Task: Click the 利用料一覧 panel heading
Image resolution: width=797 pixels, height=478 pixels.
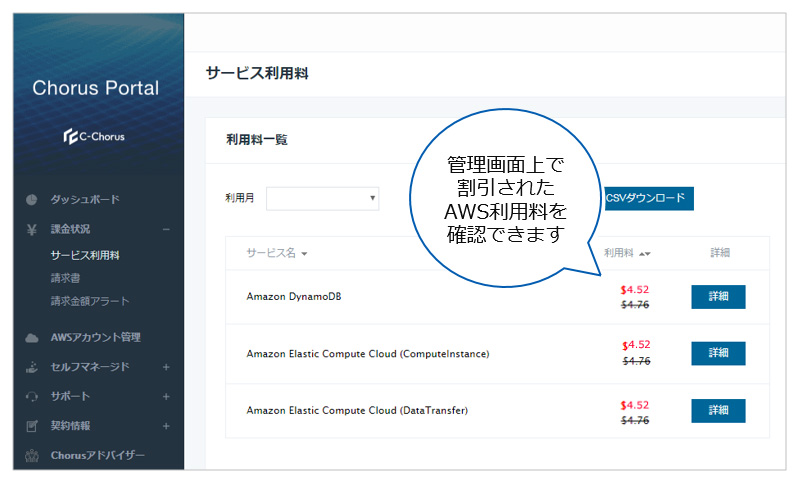Action: pos(257,139)
